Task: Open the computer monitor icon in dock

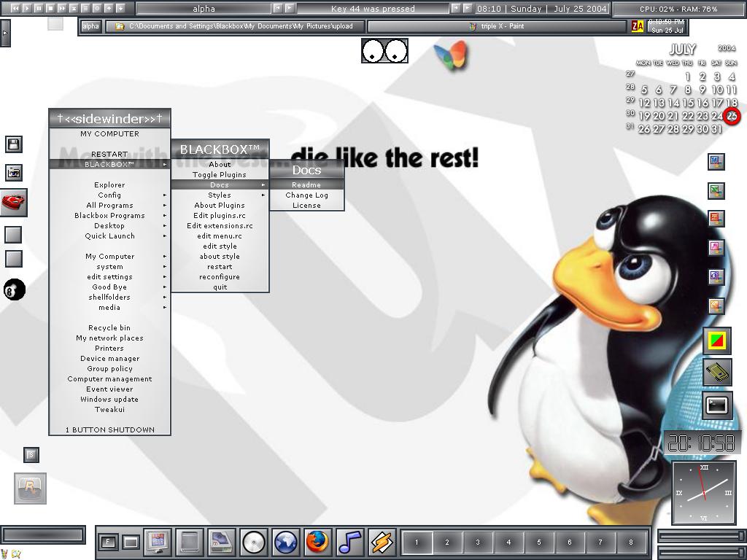Action: coord(158,542)
